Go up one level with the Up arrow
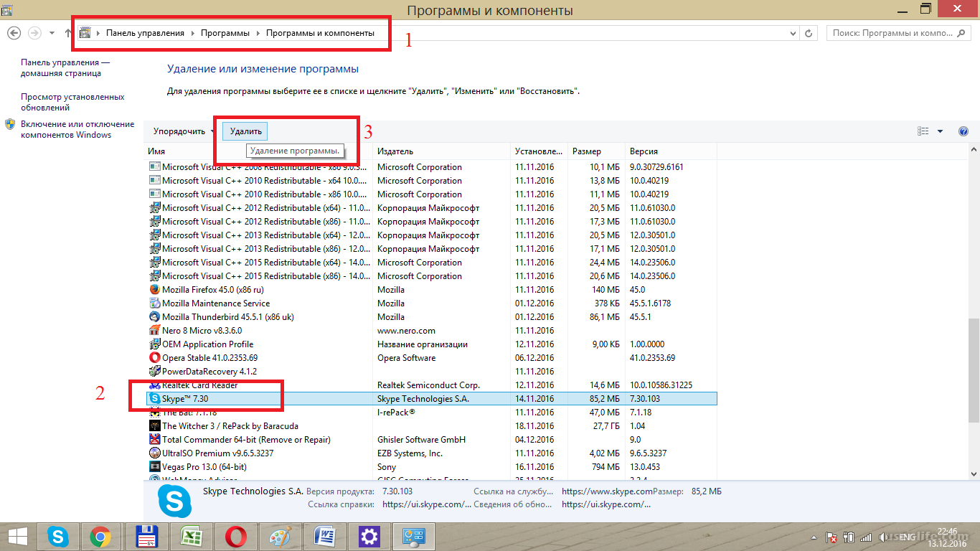This screenshot has width=980, height=551. [x=68, y=33]
